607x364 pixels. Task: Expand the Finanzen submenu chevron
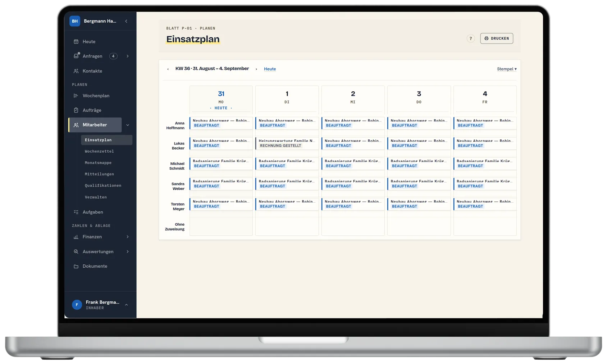pos(128,237)
